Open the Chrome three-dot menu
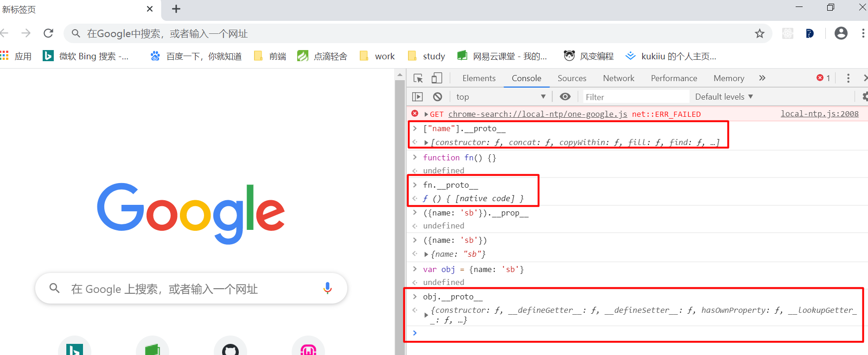 pos(863,33)
